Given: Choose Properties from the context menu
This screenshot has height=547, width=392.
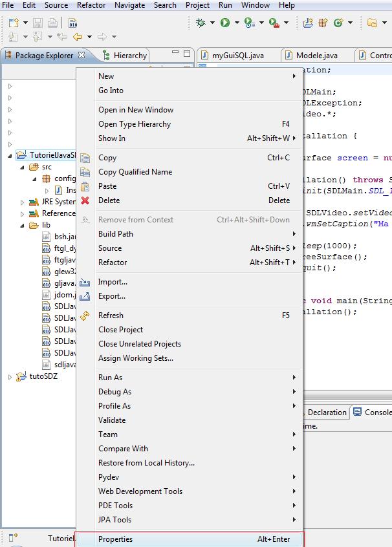Looking at the screenshot, I should (115, 539).
